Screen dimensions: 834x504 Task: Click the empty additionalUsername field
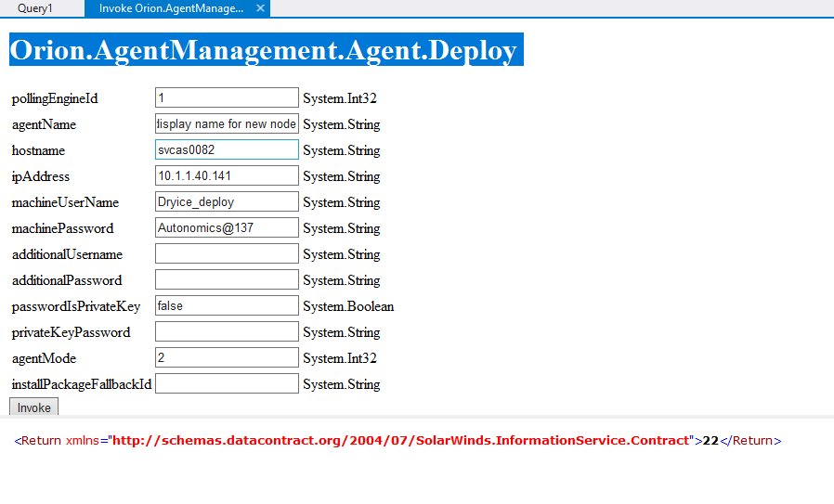227,253
